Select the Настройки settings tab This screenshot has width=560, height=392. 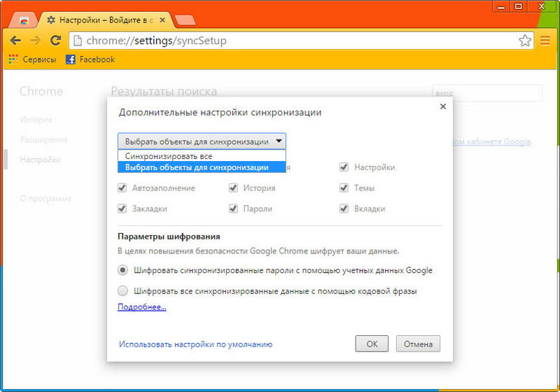point(106,20)
